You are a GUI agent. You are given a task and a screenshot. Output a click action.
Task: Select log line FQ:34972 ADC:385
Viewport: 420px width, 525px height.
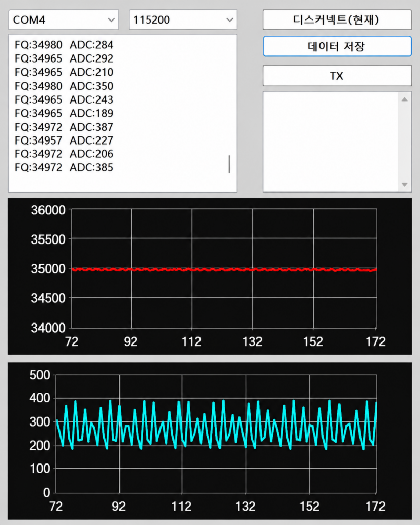64,168
